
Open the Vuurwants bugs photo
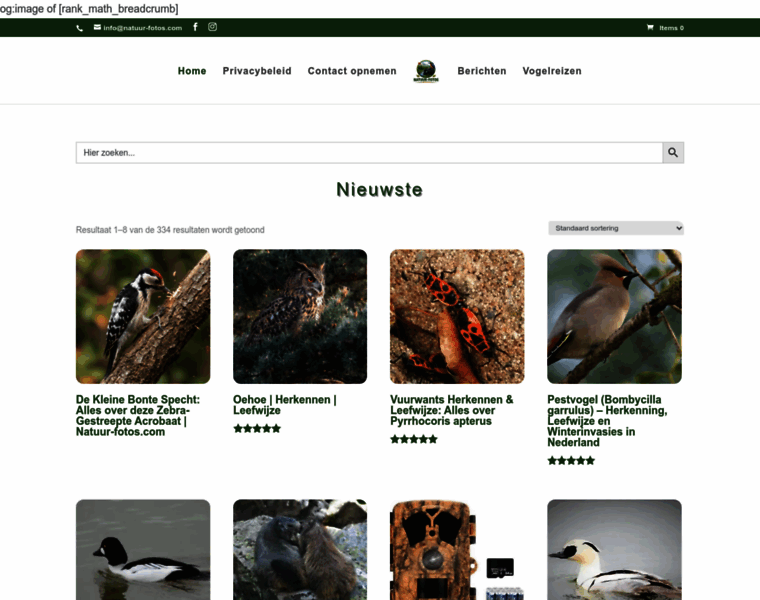point(457,316)
